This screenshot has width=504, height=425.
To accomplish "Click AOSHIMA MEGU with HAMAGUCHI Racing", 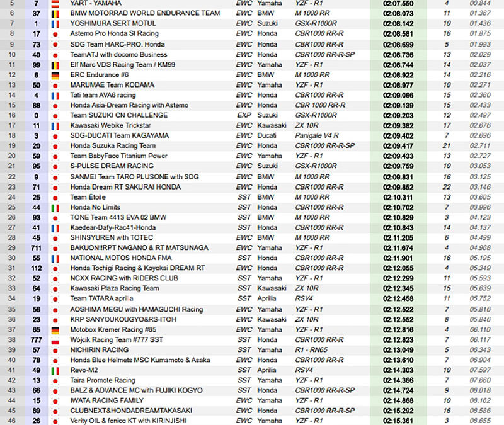I will point(137,309).
